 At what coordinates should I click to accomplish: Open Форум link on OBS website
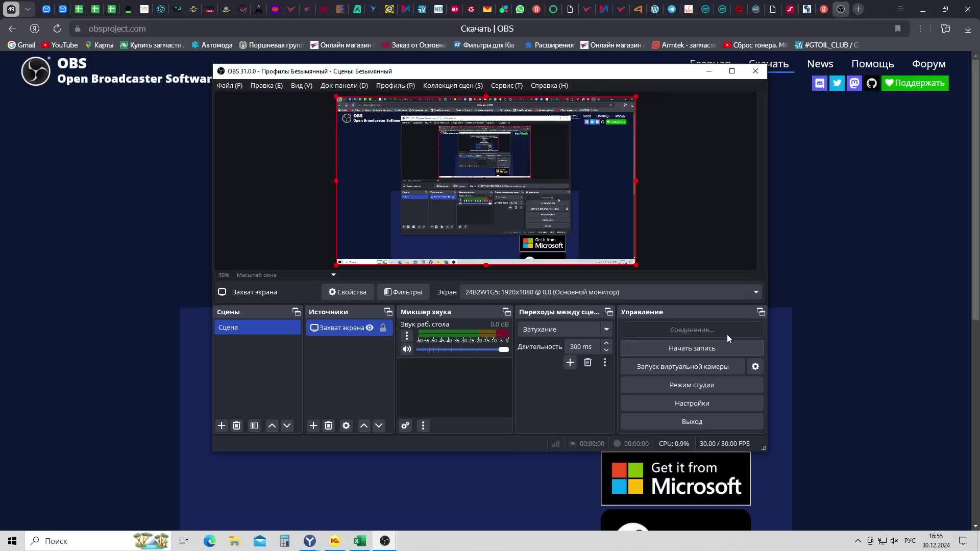coord(929,64)
